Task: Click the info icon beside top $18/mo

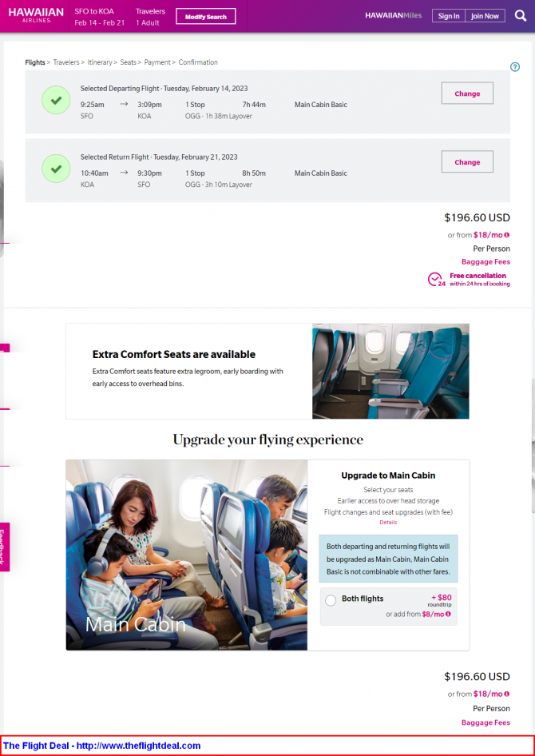Action: pyautogui.click(x=506, y=235)
